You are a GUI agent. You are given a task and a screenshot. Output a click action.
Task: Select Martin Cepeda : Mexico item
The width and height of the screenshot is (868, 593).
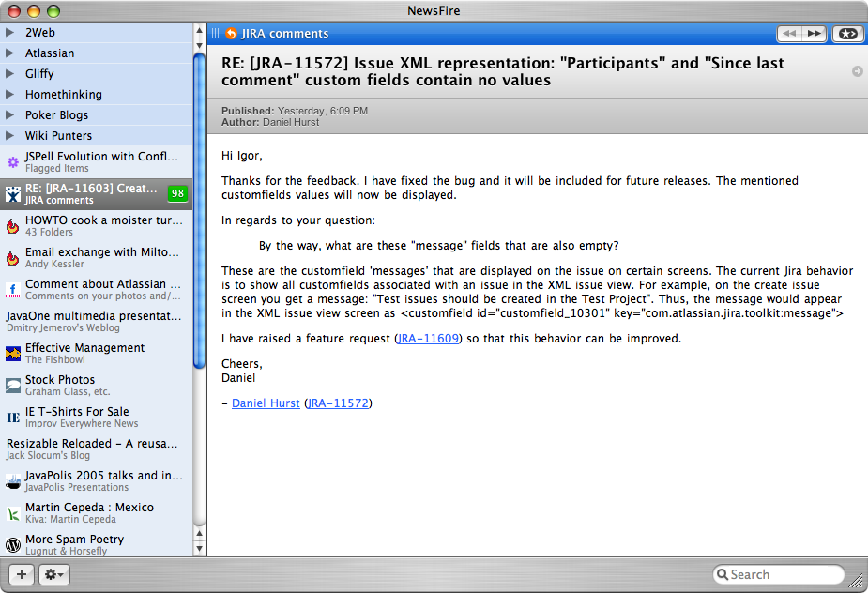tap(97, 513)
